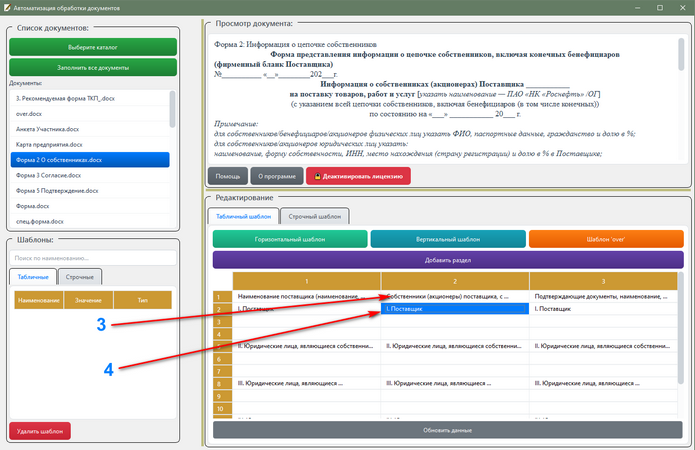Screen dimensions: 695x450
Task: Click 'II. Юридические лица' cell in column 1
Action: point(306,346)
